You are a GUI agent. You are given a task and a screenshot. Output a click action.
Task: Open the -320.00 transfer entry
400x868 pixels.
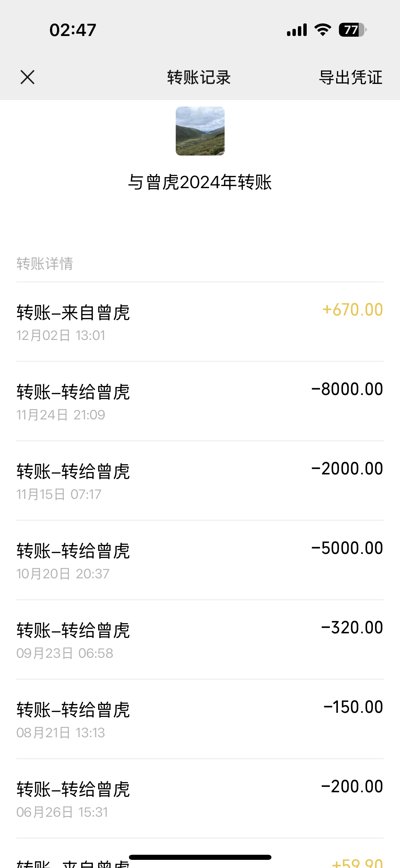pos(200,639)
